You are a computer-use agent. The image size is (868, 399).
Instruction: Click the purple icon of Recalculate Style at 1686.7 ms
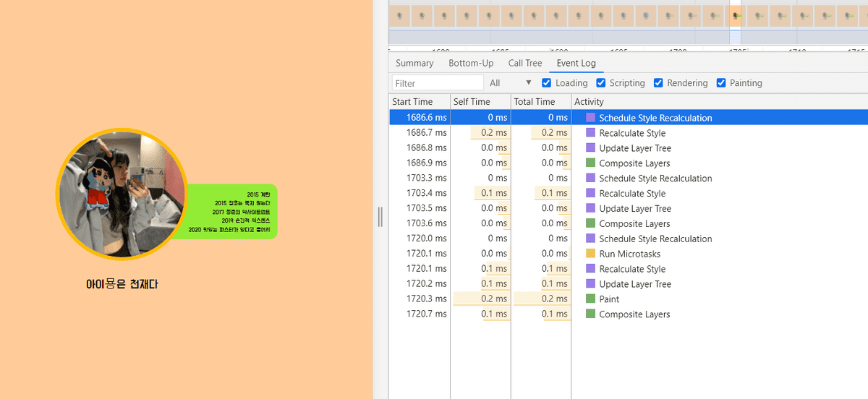590,133
